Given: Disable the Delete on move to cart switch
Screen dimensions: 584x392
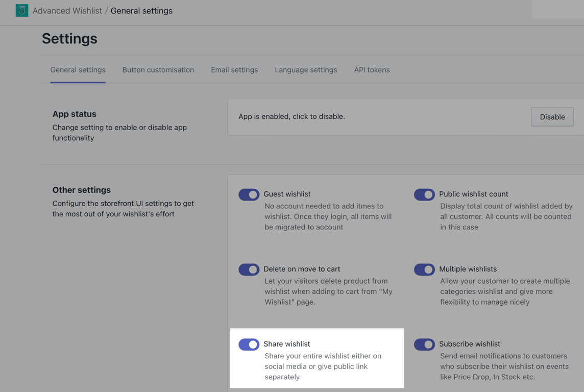Looking at the screenshot, I should pyautogui.click(x=249, y=269).
